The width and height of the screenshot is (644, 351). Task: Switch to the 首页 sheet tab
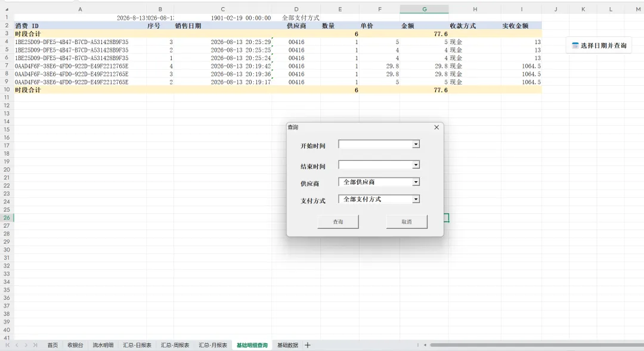click(x=52, y=345)
